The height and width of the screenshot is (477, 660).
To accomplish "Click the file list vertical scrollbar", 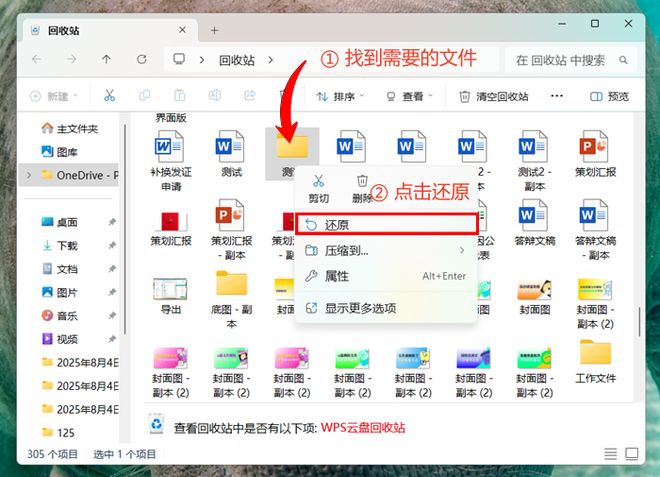I will point(639,322).
